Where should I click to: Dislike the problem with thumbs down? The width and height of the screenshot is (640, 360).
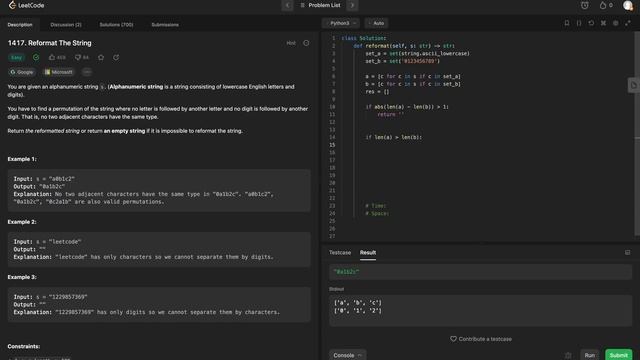[82, 58]
